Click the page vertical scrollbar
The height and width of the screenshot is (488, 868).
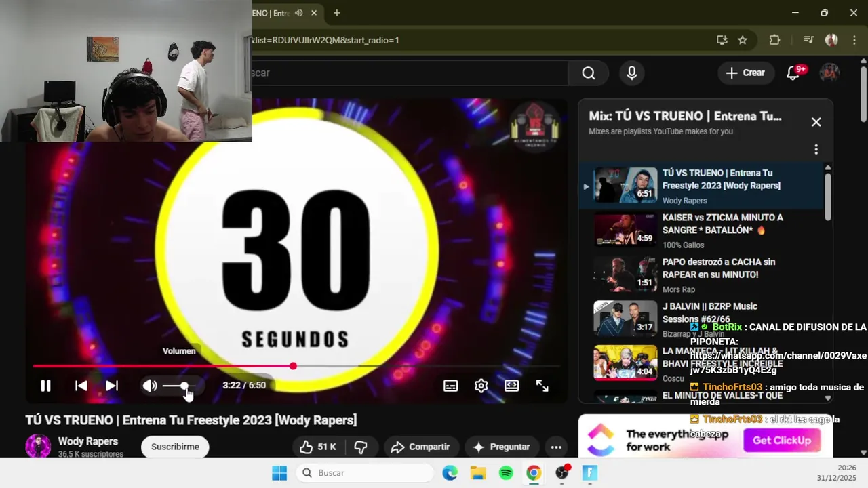[x=863, y=95]
